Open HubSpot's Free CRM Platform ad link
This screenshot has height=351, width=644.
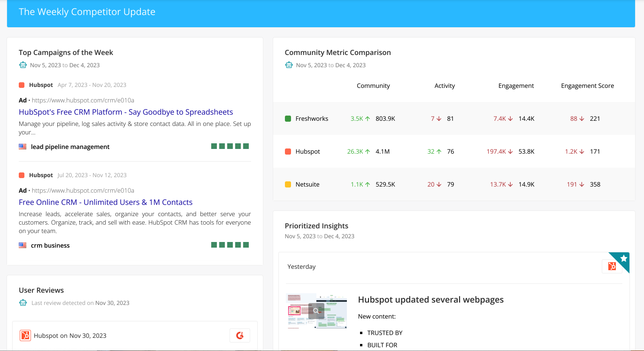coord(126,112)
